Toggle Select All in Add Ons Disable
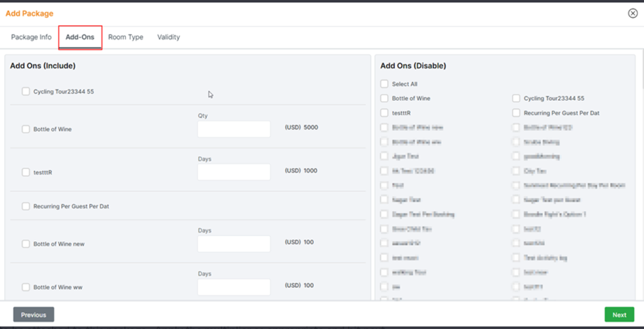The width and height of the screenshot is (644, 329). pyautogui.click(x=384, y=84)
